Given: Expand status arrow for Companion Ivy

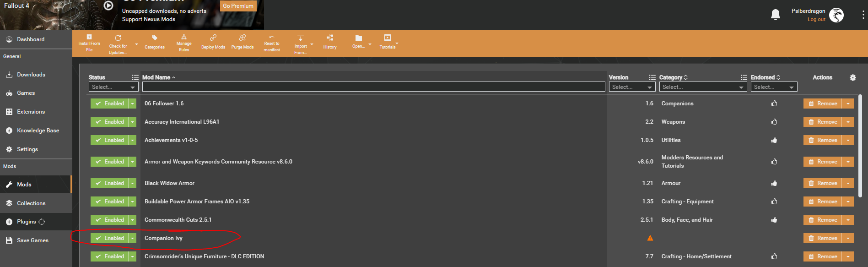Looking at the screenshot, I should pos(133,238).
